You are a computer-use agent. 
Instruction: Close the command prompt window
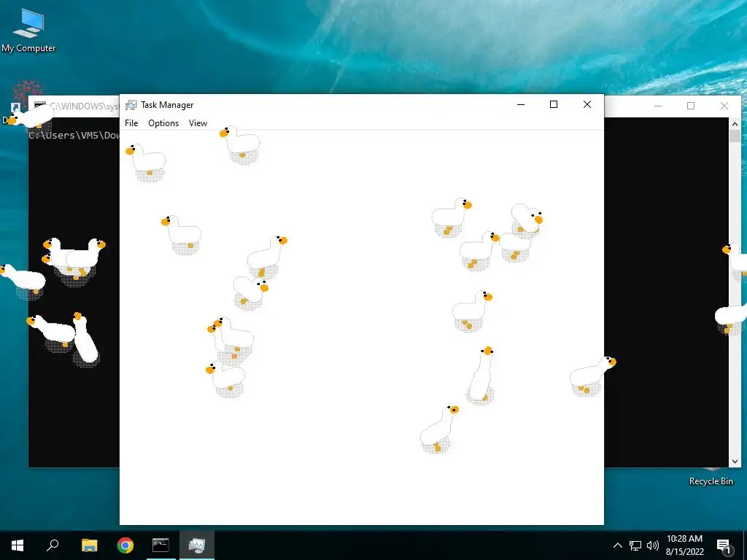point(724,106)
